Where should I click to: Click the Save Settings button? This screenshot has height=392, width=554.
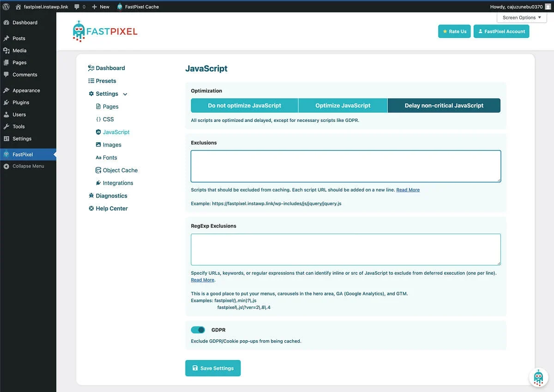coord(213,368)
